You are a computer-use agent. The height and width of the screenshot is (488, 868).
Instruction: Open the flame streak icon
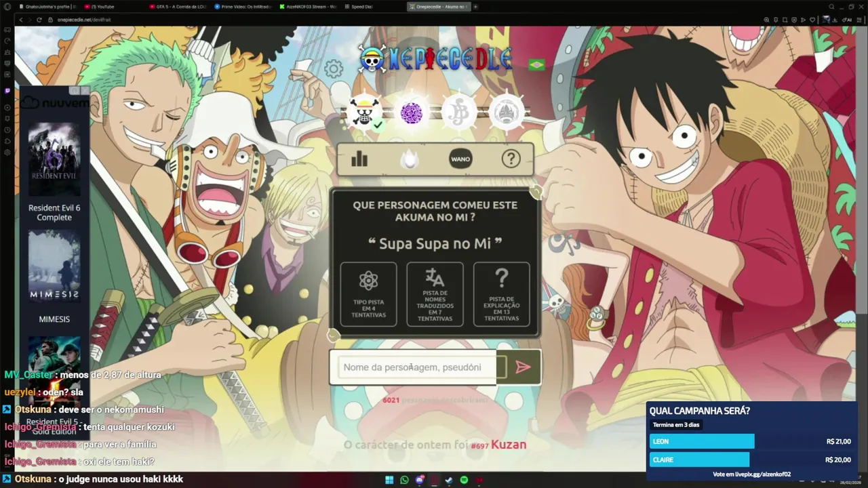[x=409, y=159]
